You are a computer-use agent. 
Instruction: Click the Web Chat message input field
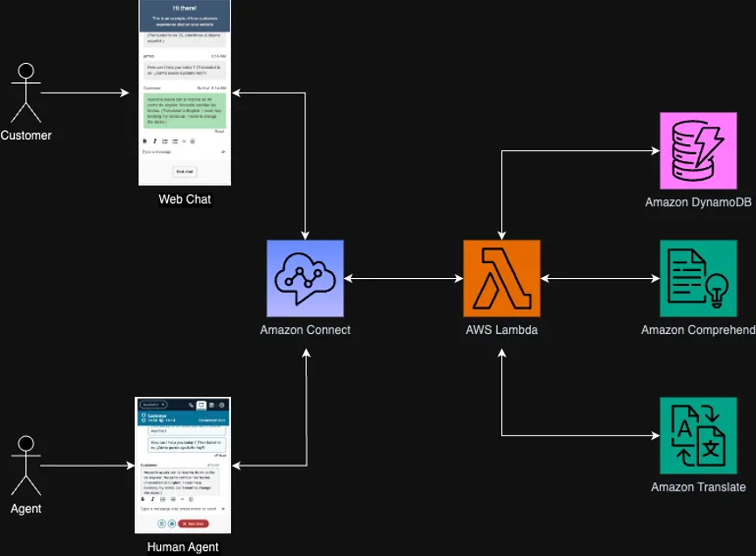180,152
